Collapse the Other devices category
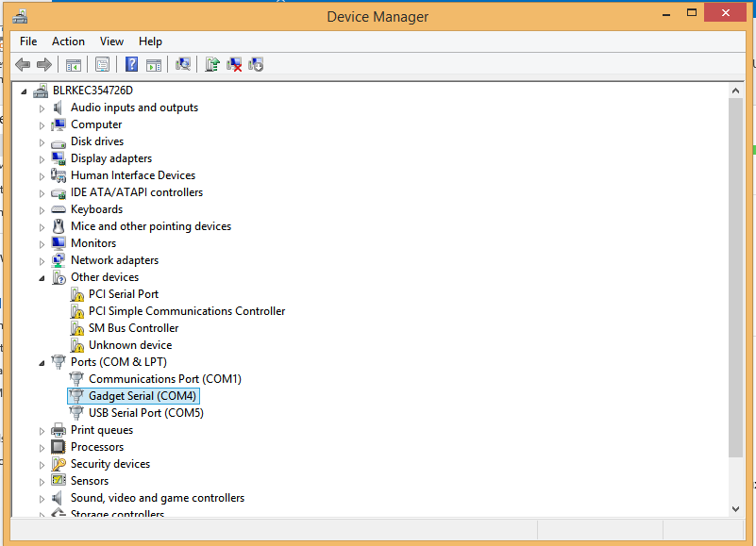 pyautogui.click(x=42, y=278)
